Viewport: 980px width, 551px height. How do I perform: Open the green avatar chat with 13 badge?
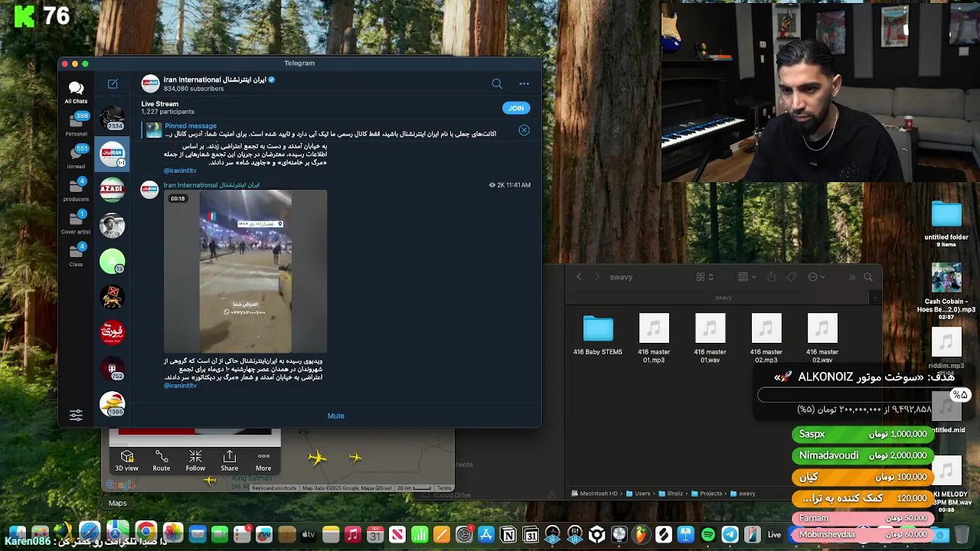[x=112, y=261]
